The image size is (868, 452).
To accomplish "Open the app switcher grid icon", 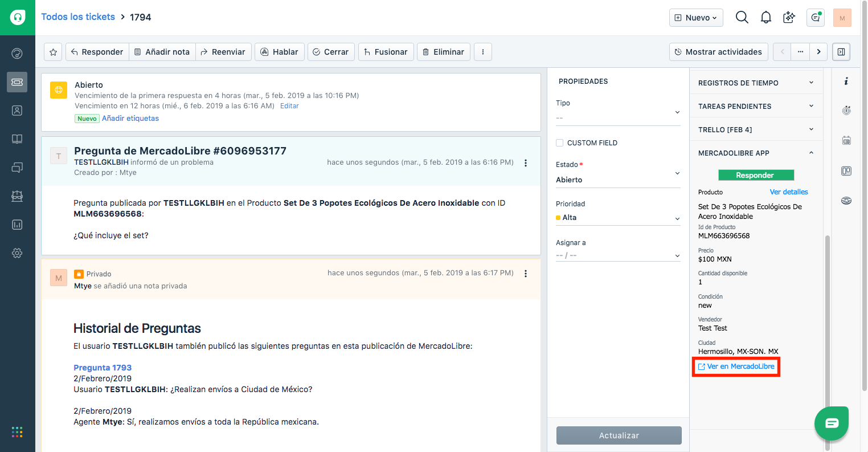I will point(17,432).
